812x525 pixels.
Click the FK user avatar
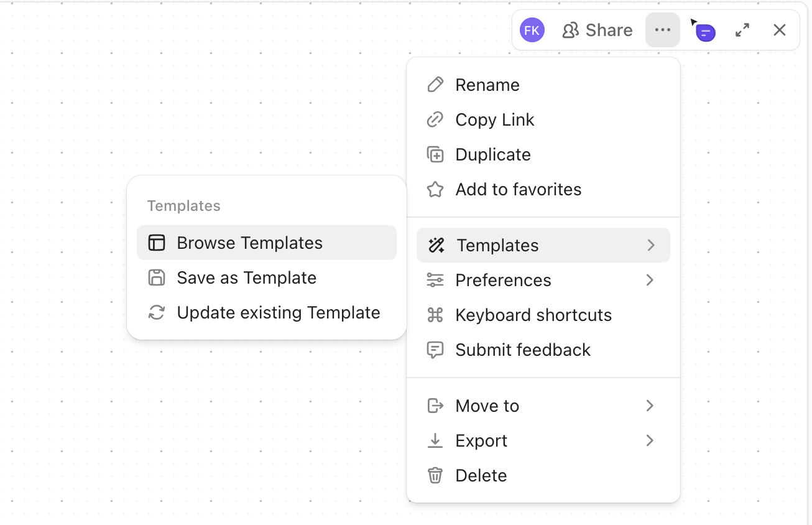(532, 30)
